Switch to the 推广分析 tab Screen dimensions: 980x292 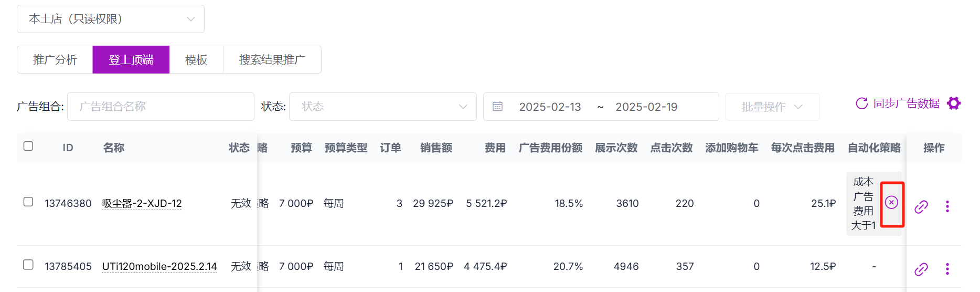point(55,59)
